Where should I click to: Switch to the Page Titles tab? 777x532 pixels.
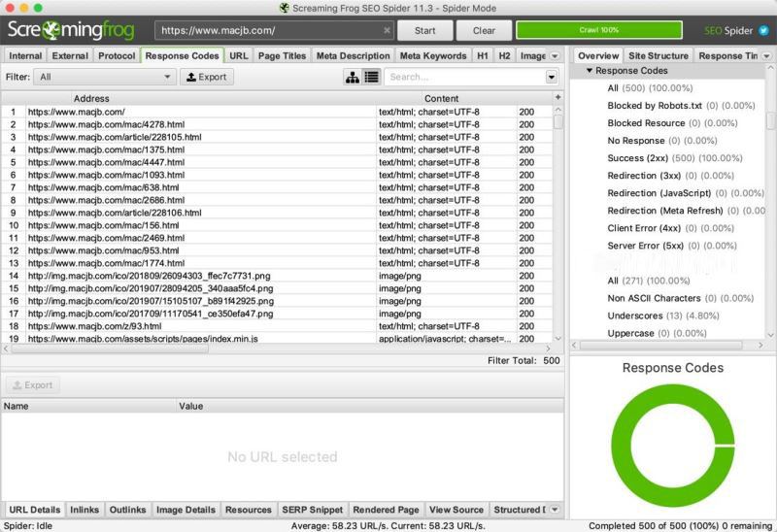[x=282, y=56]
